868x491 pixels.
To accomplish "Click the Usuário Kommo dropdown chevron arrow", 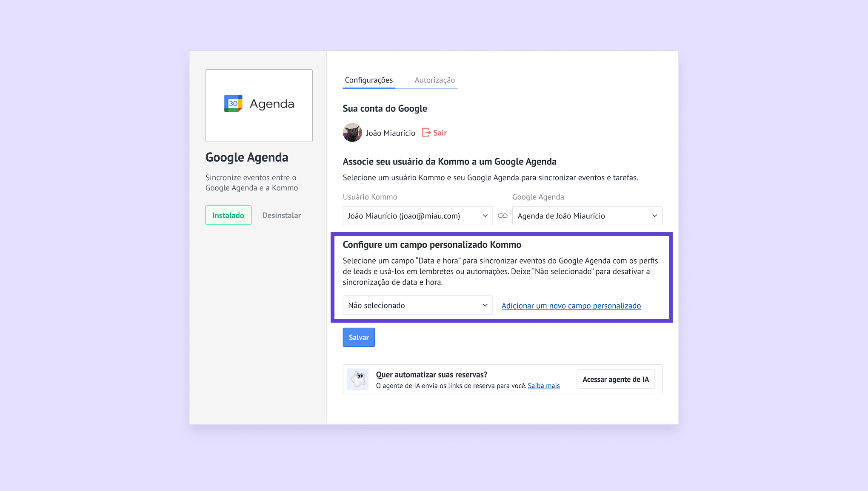I will [x=485, y=216].
